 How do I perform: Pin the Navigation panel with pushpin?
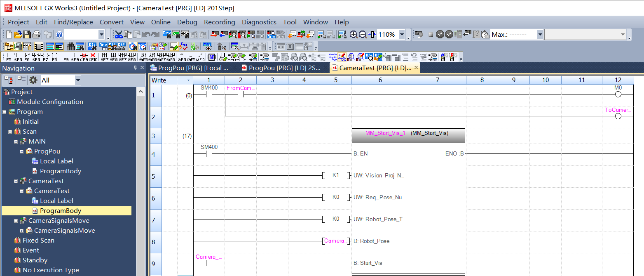pyautogui.click(x=135, y=68)
